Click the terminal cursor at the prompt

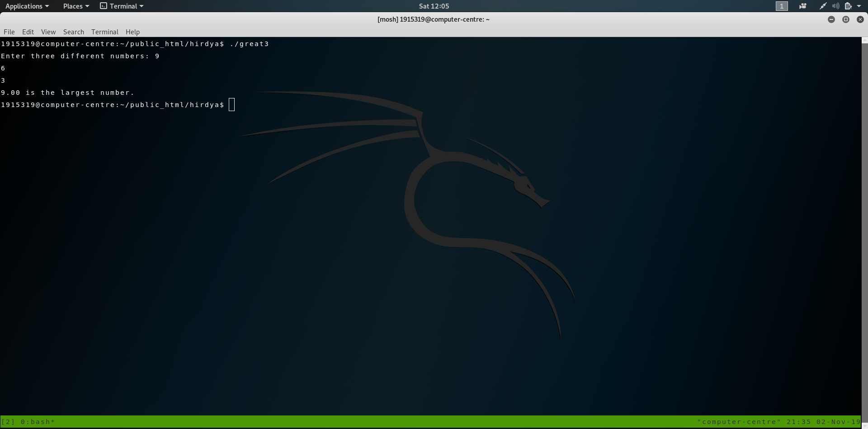[232, 105]
